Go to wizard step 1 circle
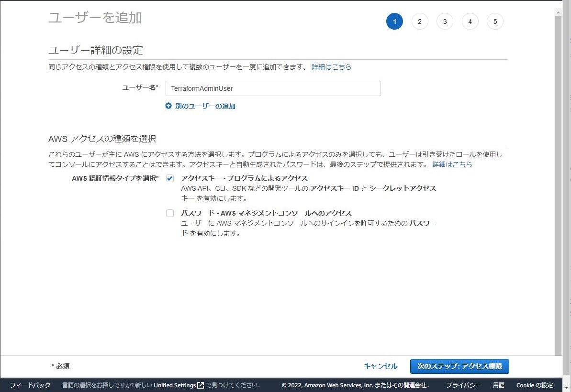The image size is (571, 392). 394,22
